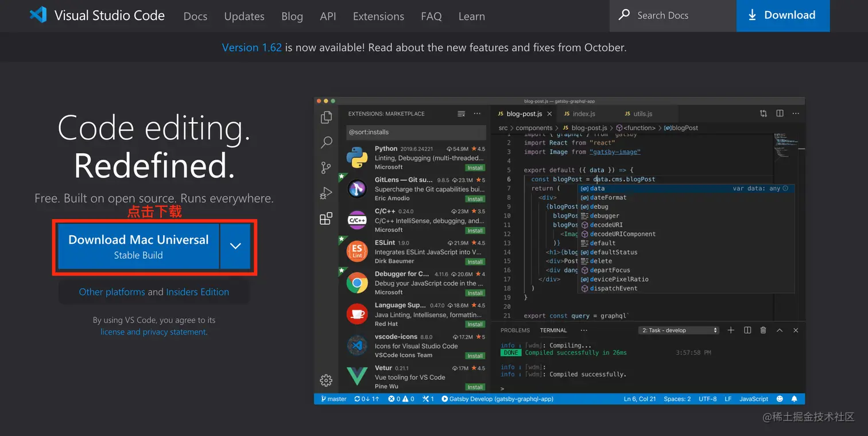This screenshot has height=436, width=868.
Task: Open license and privacy statement link
Action: pyautogui.click(x=154, y=332)
